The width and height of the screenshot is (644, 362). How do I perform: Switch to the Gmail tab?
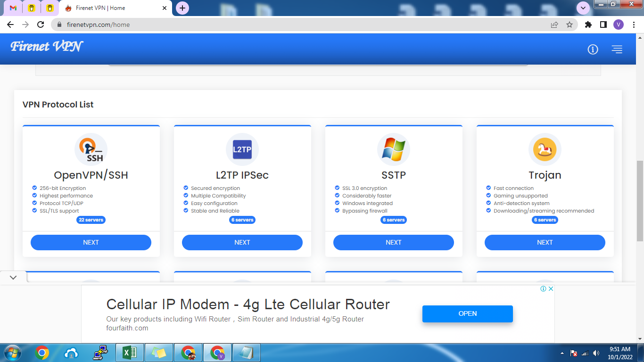[13, 8]
